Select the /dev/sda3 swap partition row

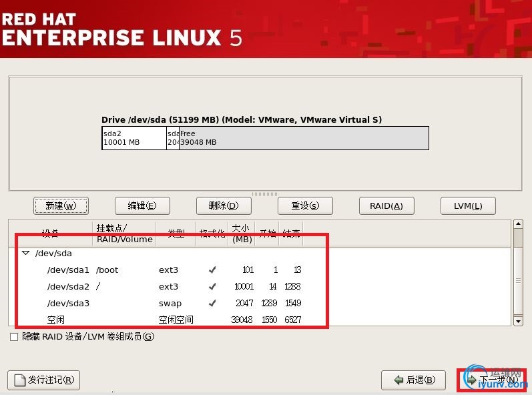click(260, 303)
